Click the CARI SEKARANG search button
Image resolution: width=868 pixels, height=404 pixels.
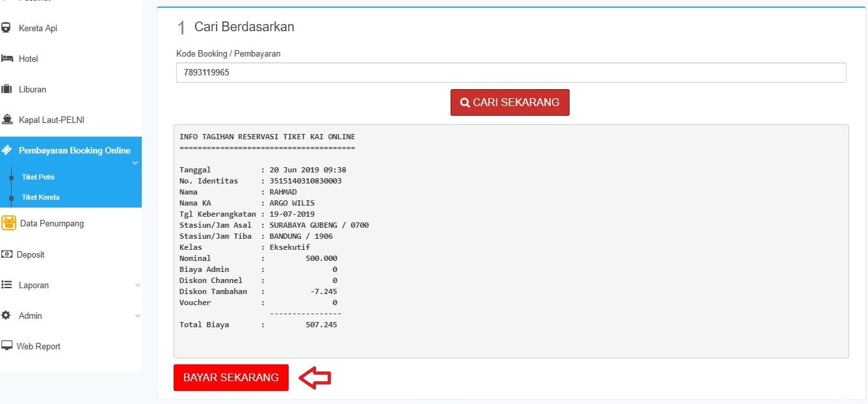pos(510,102)
